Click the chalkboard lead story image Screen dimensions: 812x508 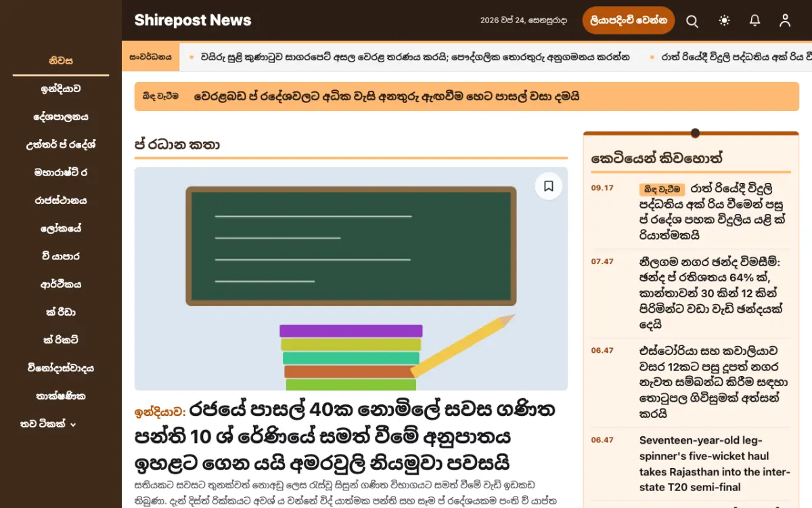point(351,279)
